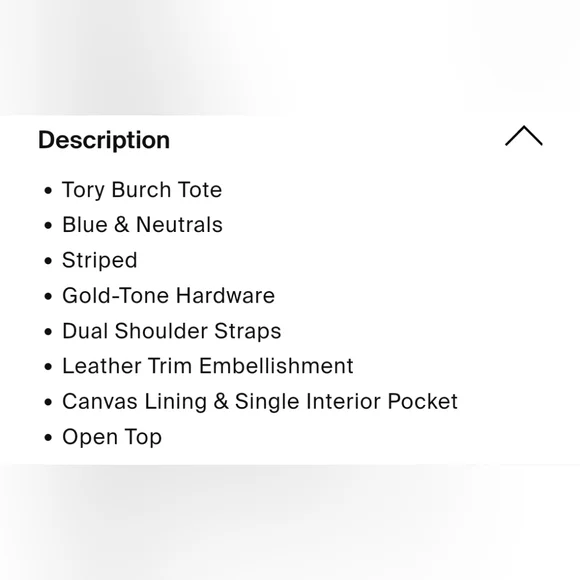Click the Blue & Neutrals list item
This screenshot has width=580, height=580.
[x=142, y=225]
